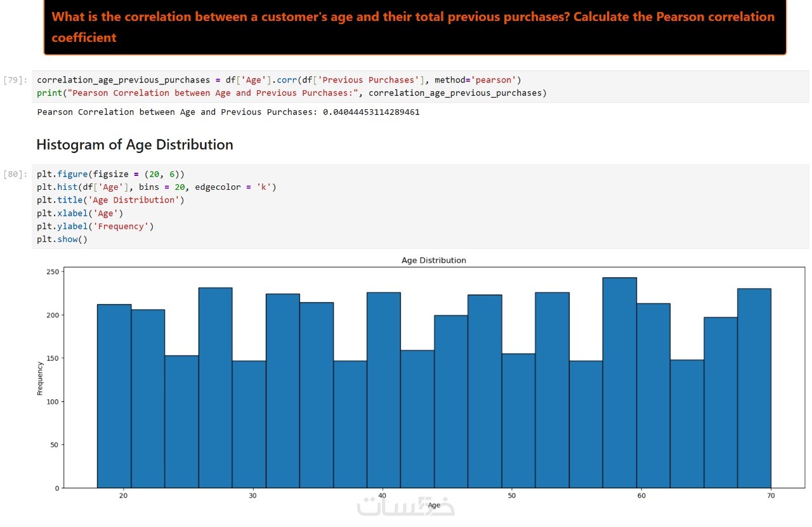812x527 pixels.
Task: Click the 'Frequency' y-axis label
Action: pos(40,378)
